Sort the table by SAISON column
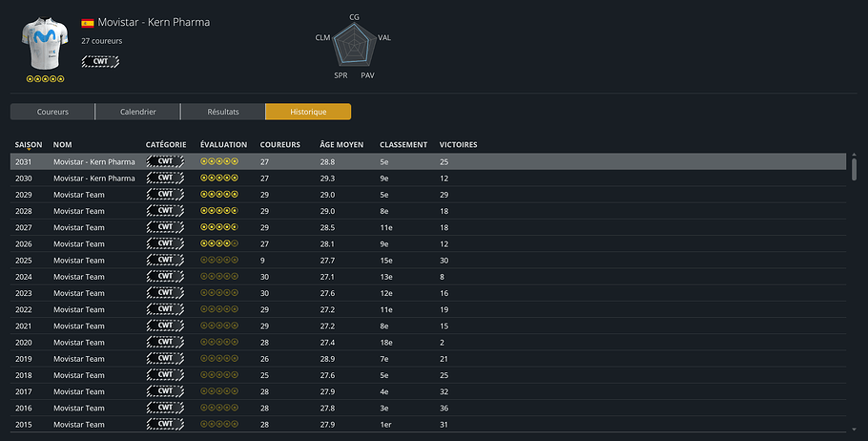 [29, 144]
